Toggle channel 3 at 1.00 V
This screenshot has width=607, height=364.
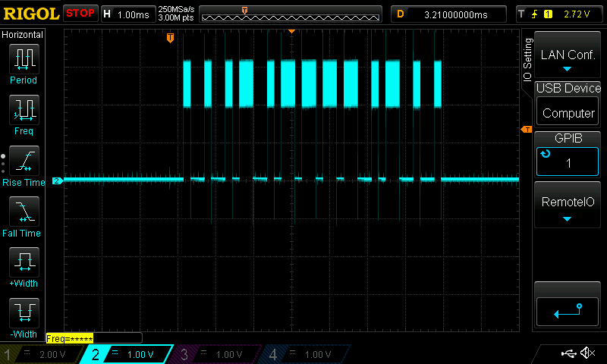(216, 354)
